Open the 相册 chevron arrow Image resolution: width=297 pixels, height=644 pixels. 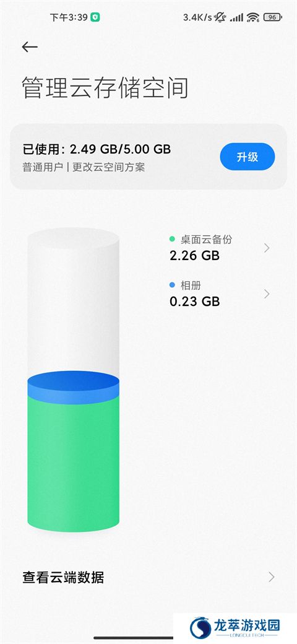pyautogui.click(x=267, y=294)
